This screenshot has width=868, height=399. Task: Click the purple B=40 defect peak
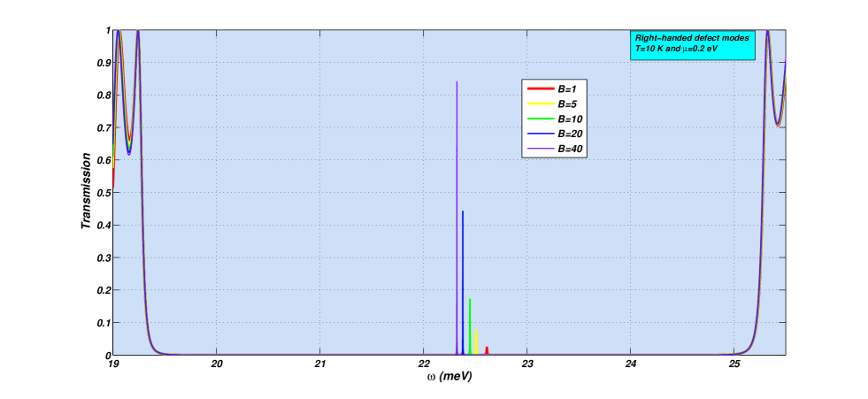(x=457, y=218)
